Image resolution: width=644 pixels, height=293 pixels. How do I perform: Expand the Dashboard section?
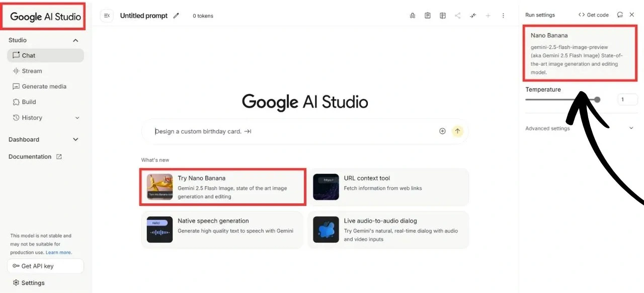(75, 139)
